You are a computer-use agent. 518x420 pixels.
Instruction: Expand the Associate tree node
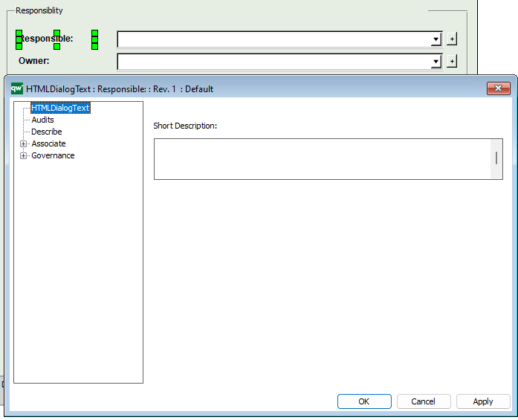pyautogui.click(x=24, y=143)
